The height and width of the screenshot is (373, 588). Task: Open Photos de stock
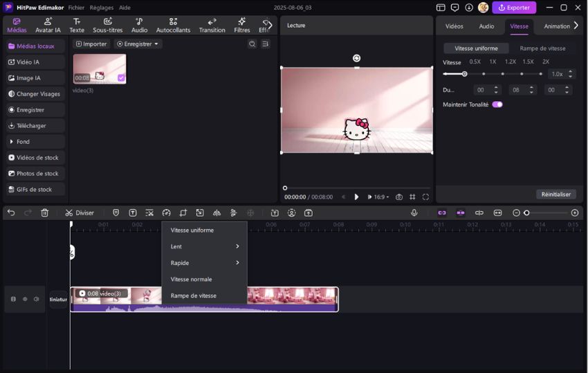coord(35,174)
